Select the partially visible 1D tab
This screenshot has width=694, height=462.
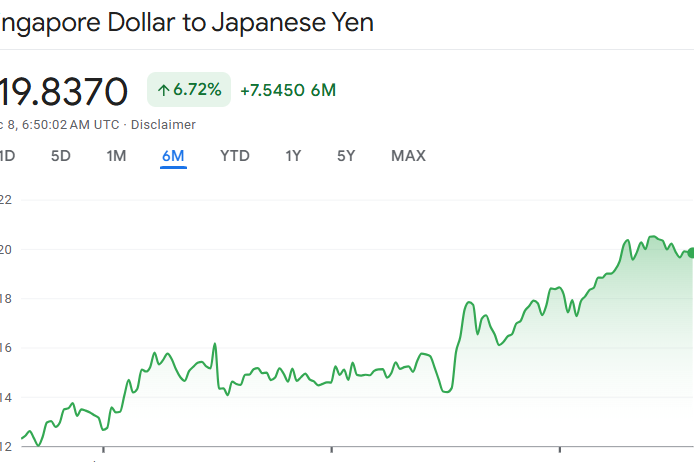click(x=7, y=156)
